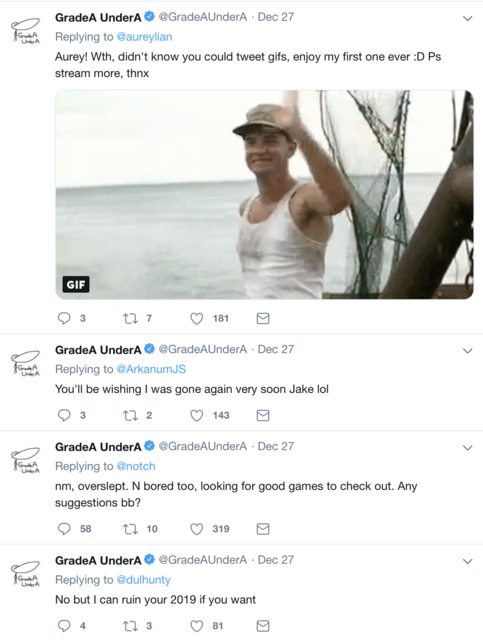Expand options for the @ArkanumJS reply tweet

click(x=468, y=351)
